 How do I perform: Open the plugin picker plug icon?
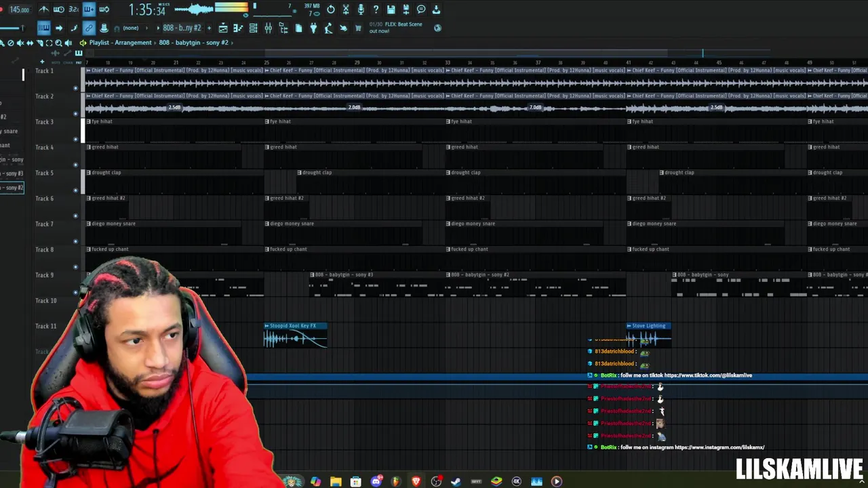(x=313, y=28)
